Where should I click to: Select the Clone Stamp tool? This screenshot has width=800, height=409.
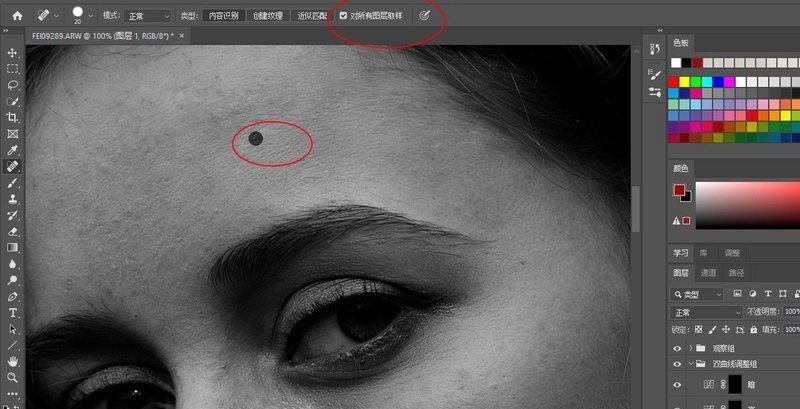point(13,199)
